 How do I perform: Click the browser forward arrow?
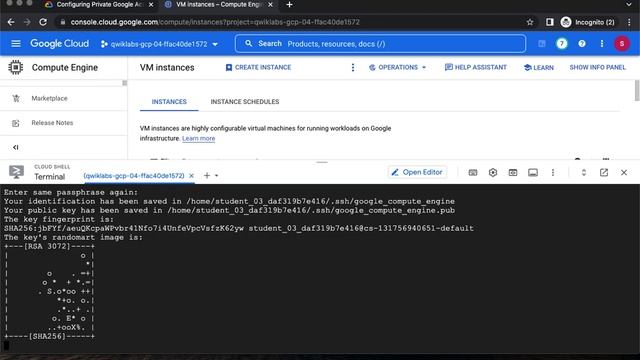27,22
